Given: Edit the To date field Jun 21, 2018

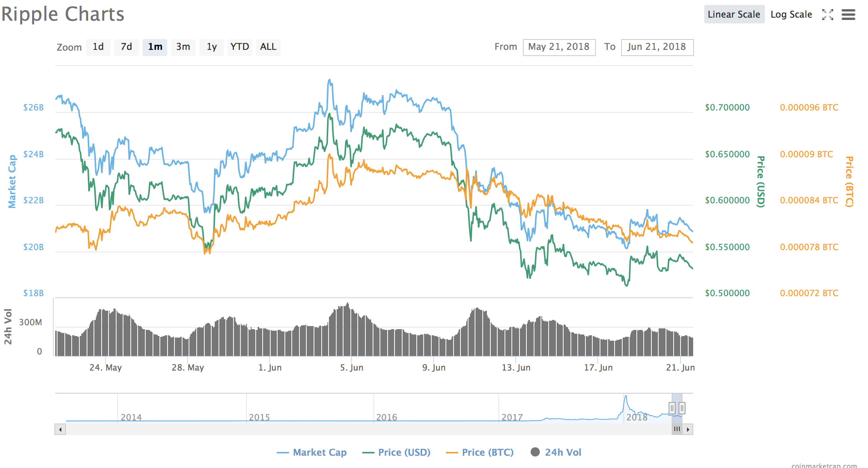Looking at the screenshot, I should tap(657, 47).
